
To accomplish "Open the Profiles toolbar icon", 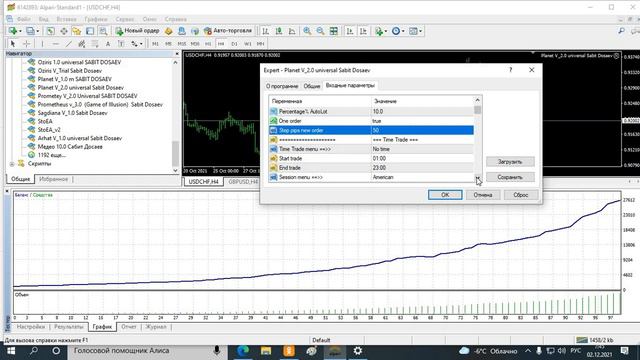I will [31, 31].
